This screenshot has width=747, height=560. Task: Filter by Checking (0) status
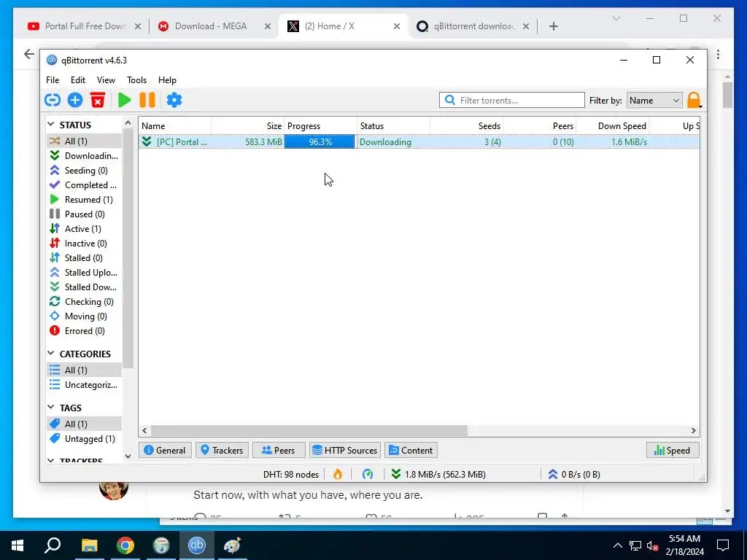(85, 302)
